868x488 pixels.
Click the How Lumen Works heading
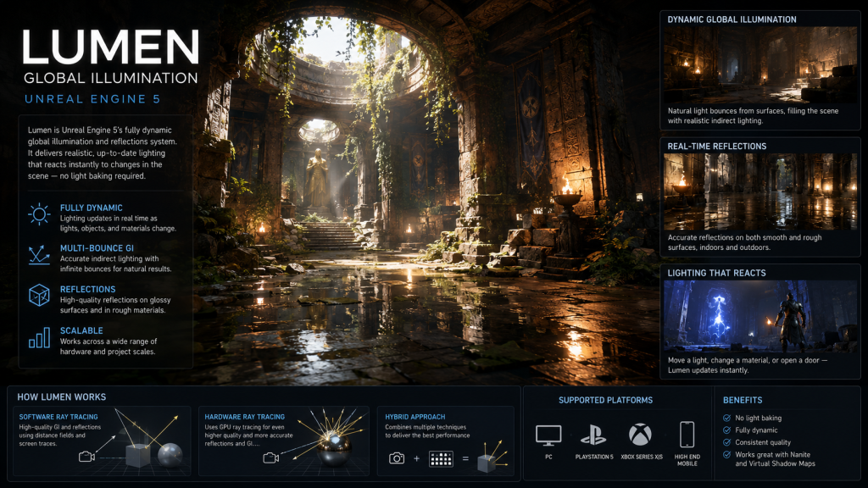pos(61,396)
